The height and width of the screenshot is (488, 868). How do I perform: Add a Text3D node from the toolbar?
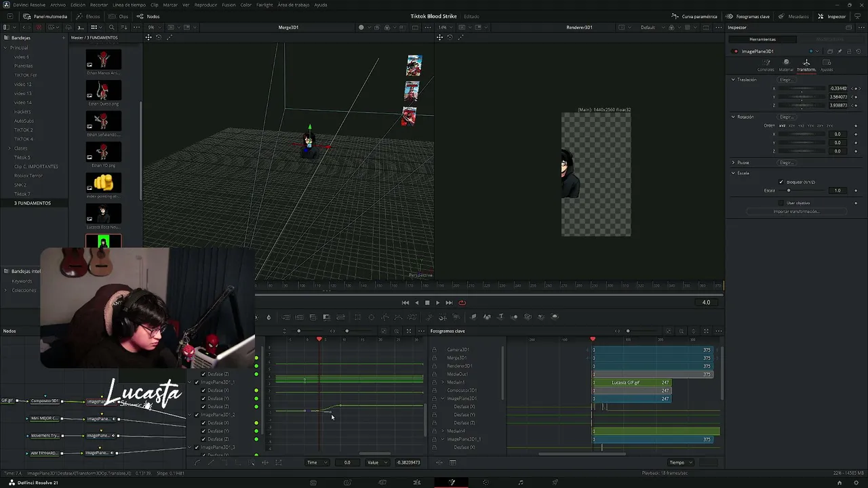point(501,317)
